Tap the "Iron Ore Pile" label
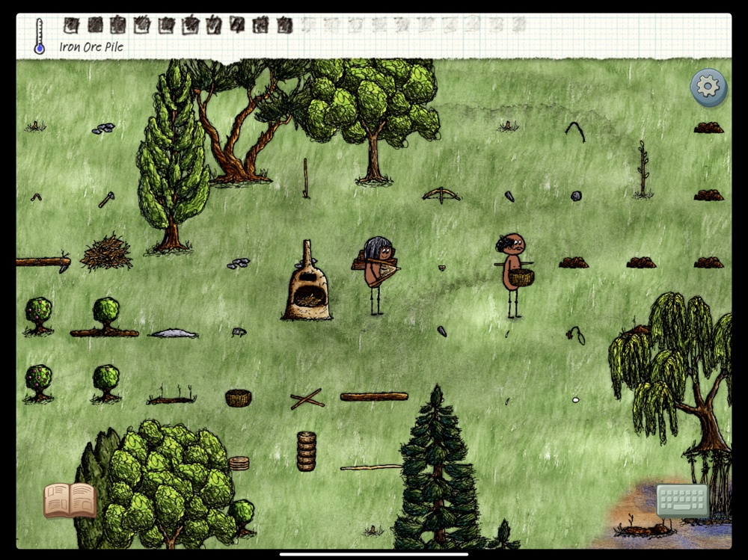Image resolution: width=748 pixels, height=560 pixels. (91, 47)
